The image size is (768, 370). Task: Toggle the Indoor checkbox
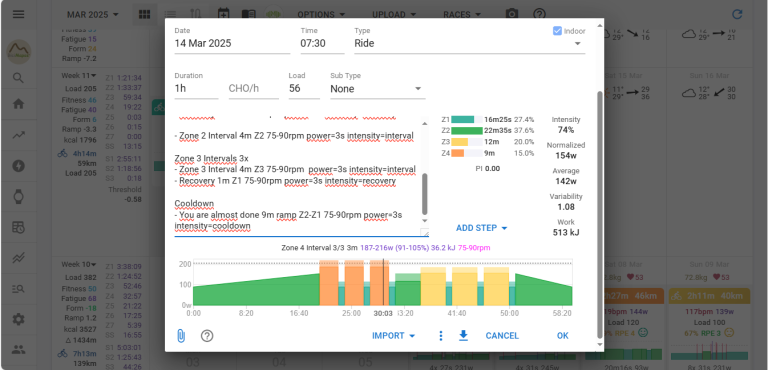point(557,31)
